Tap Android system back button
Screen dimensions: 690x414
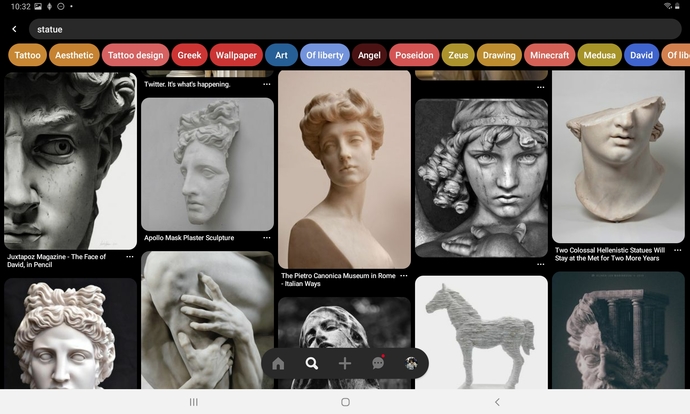click(497, 402)
